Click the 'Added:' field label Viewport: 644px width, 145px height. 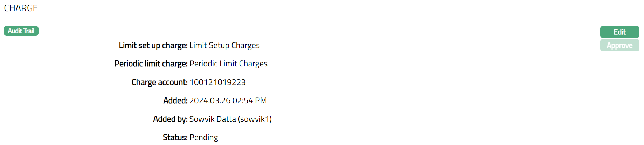[x=175, y=100]
